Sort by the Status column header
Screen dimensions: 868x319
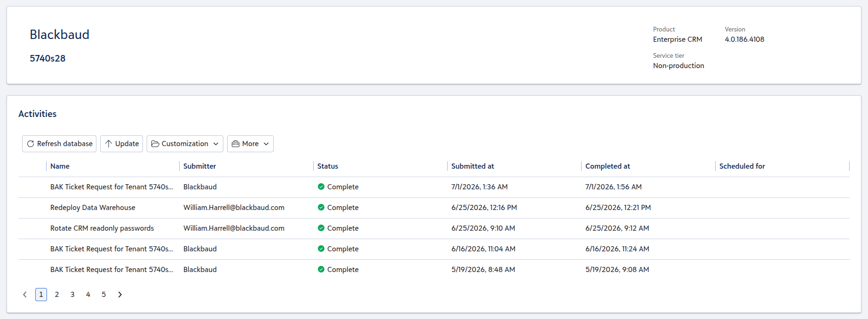[x=328, y=166]
